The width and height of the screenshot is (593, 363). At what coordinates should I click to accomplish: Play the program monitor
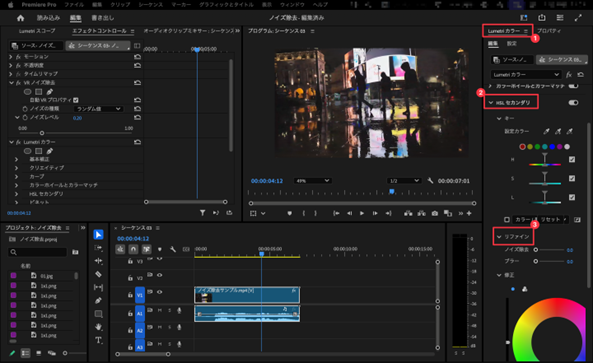click(x=362, y=213)
